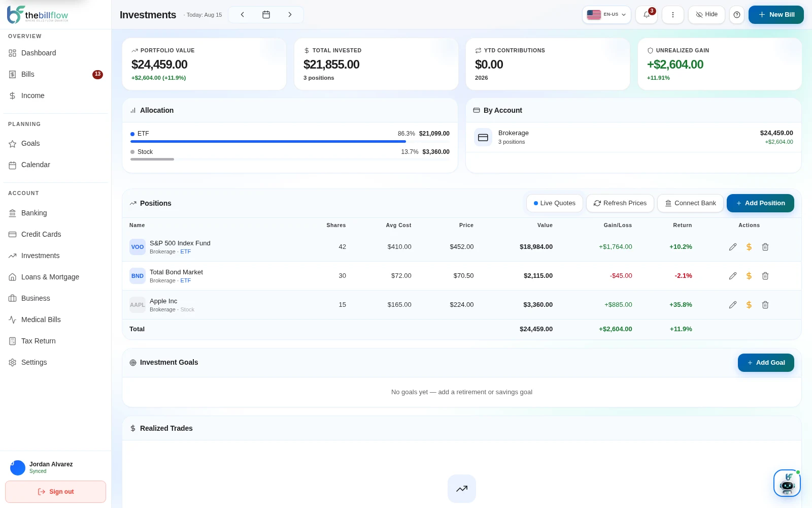The width and height of the screenshot is (812, 508).
Task: Record sale for Total Bond Market
Action: [x=749, y=276]
